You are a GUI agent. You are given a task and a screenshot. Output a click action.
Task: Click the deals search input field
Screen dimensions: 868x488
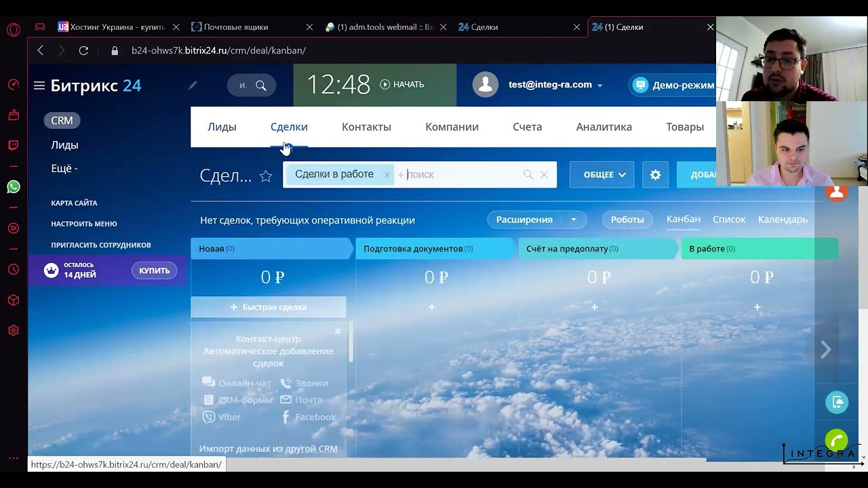(x=461, y=175)
